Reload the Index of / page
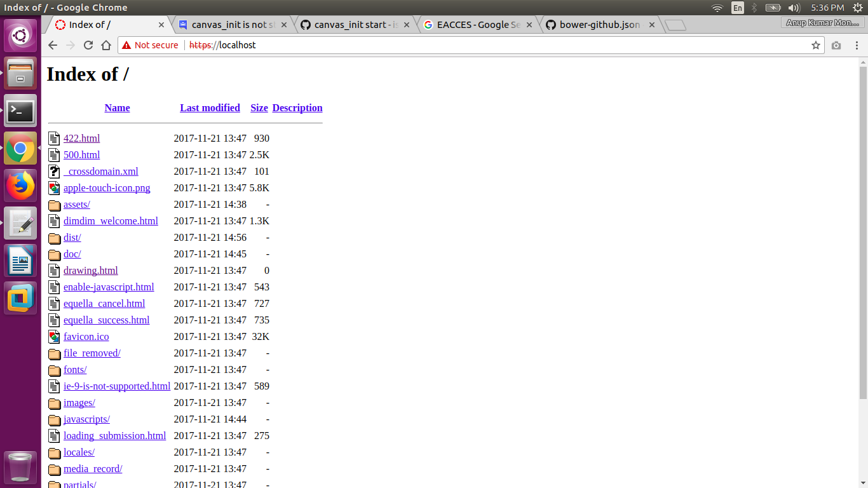Image resolution: width=868 pixels, height=488 pixels. tap(88, 45)
